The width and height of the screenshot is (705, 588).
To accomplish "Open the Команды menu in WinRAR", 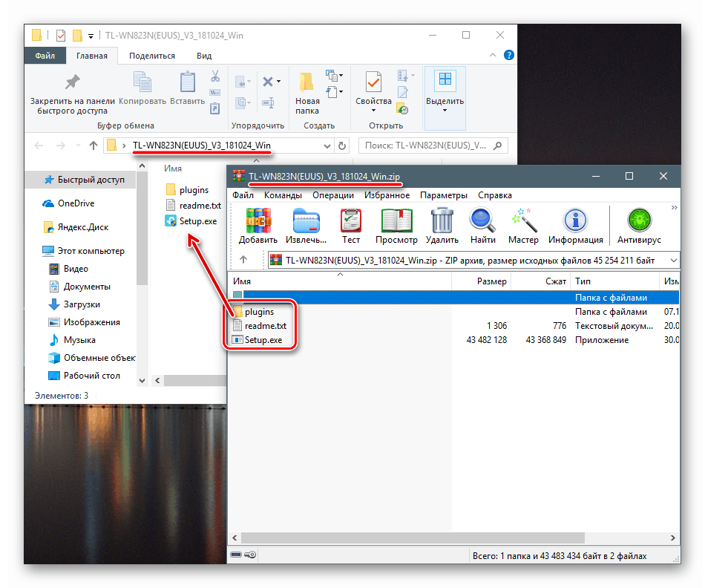I will [283, 195].
